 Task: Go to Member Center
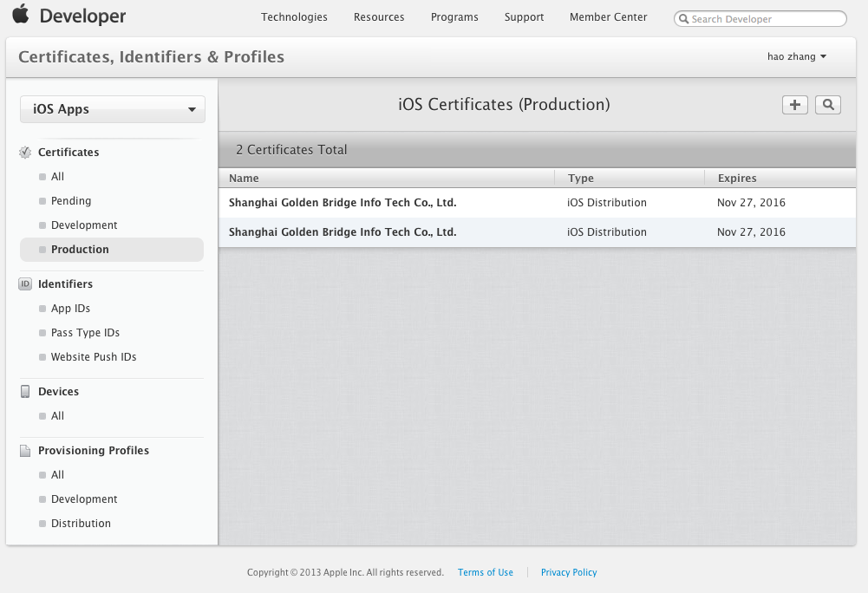click(608, 17)
